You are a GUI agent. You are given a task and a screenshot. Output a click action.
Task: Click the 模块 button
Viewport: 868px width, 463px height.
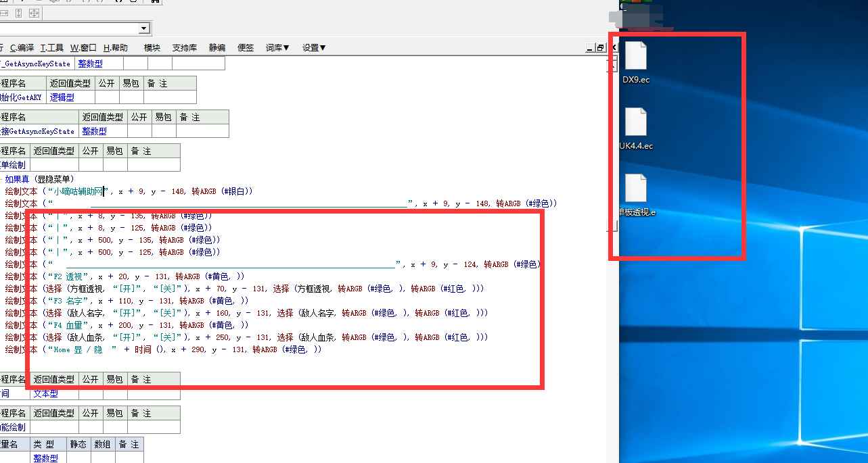coord(152,48)
